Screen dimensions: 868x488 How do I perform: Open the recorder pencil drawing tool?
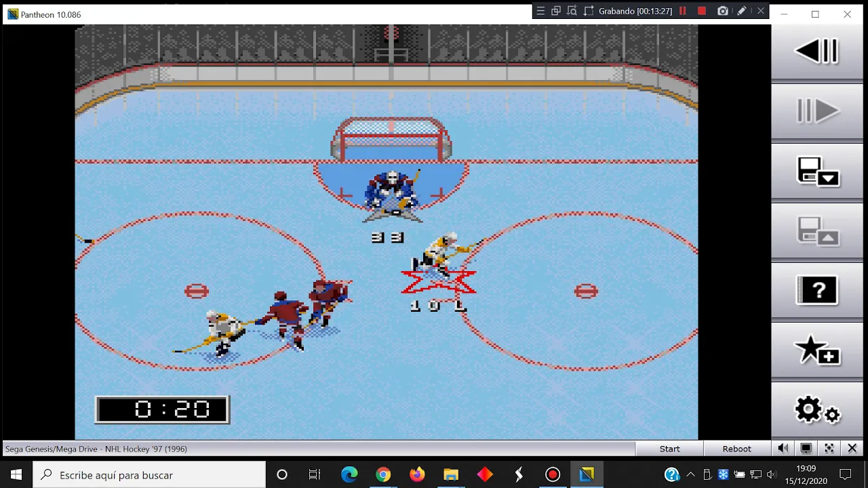coord(742,11)
